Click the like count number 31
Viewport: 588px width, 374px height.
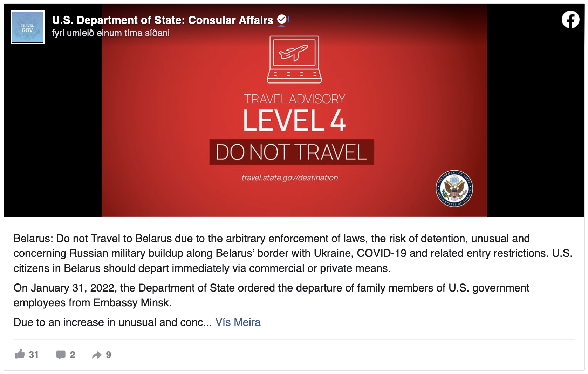click(34, 355)
